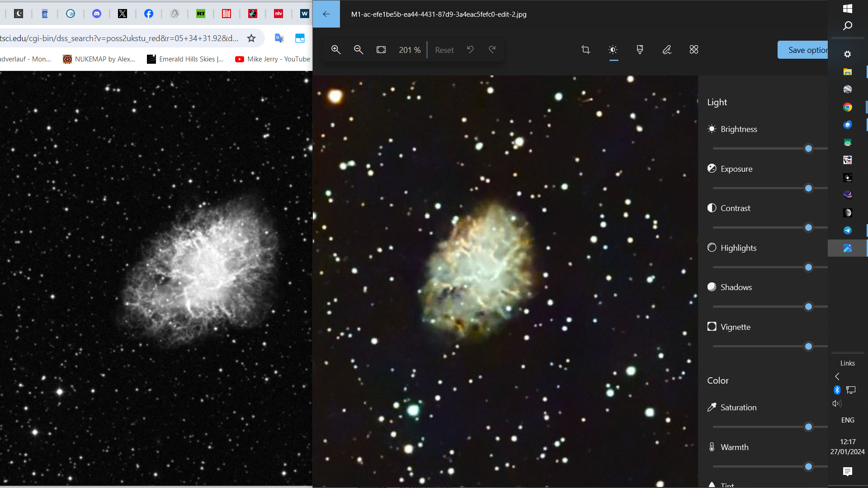
Task: Adjust the Contrast slider handle
Action: coord(809,228)
